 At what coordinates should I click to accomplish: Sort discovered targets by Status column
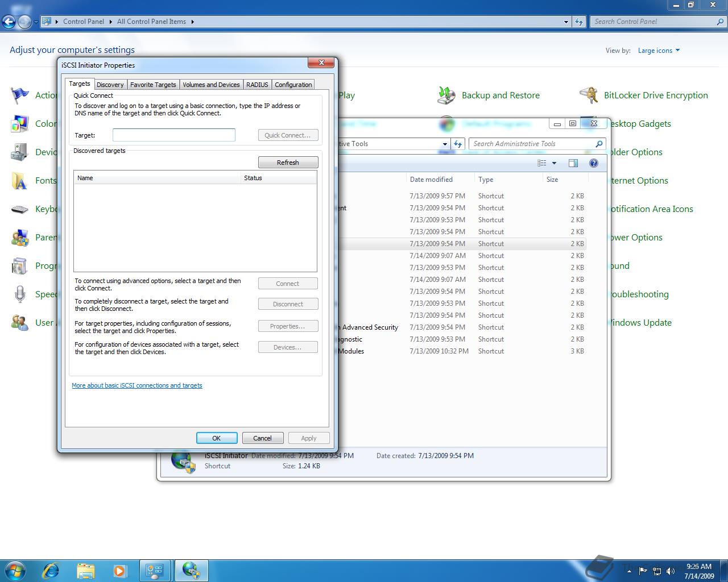click(278, 178)
